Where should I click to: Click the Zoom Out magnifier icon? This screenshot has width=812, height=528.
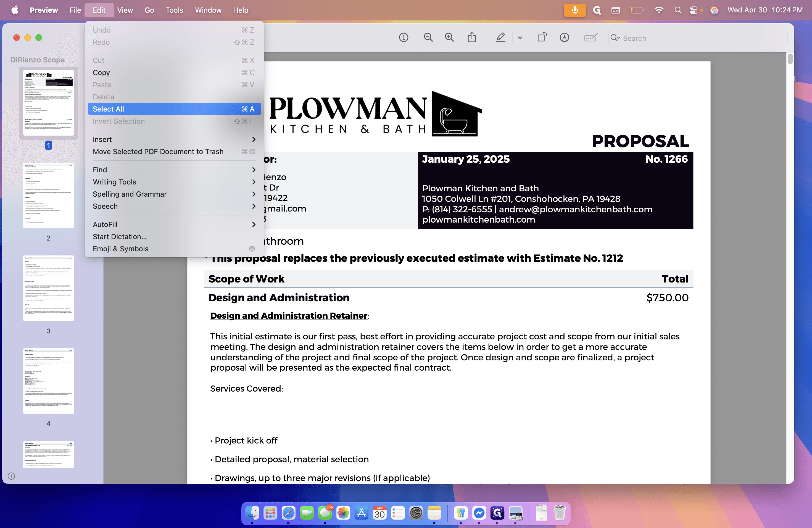(428, 38)
